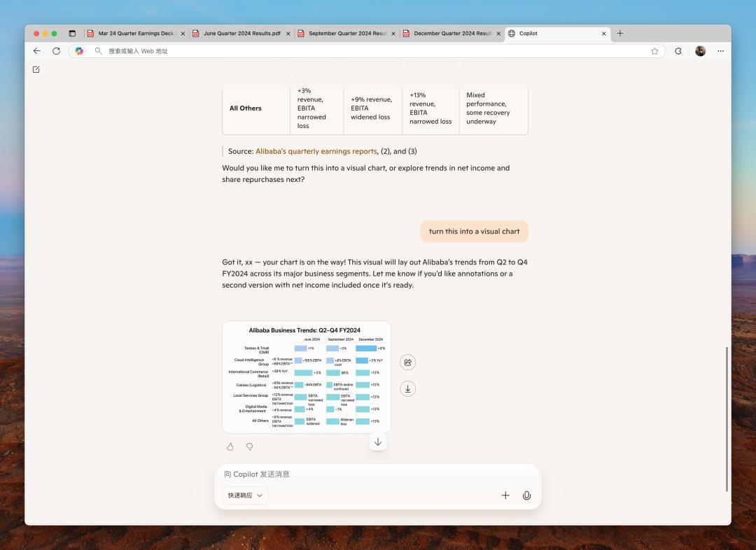Open a new browser tab
The height and width of the screenshot is (550, 756).
620,34
